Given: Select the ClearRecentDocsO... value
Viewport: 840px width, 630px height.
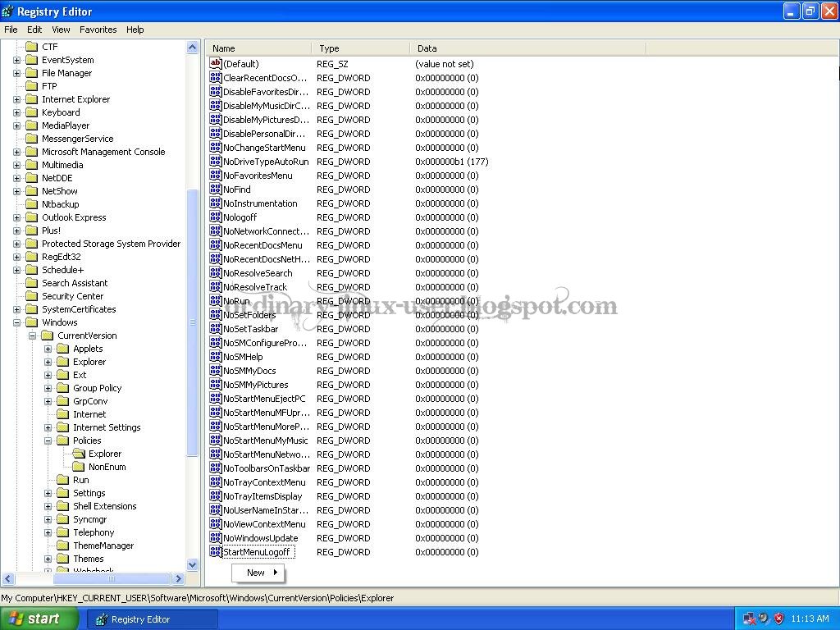Looking at the screenshot, I should pos(265,78).
